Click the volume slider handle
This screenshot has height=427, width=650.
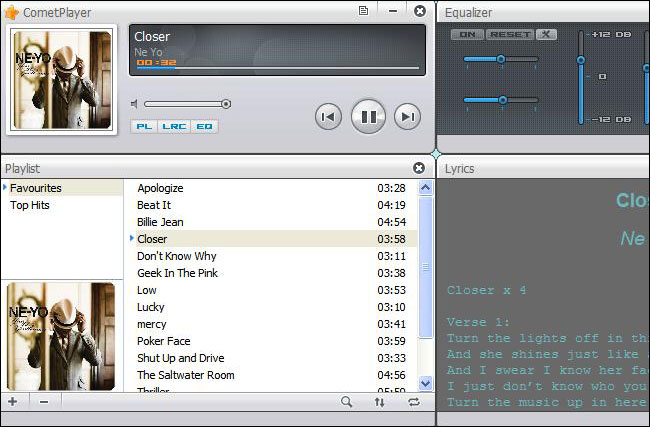(226, 104)
